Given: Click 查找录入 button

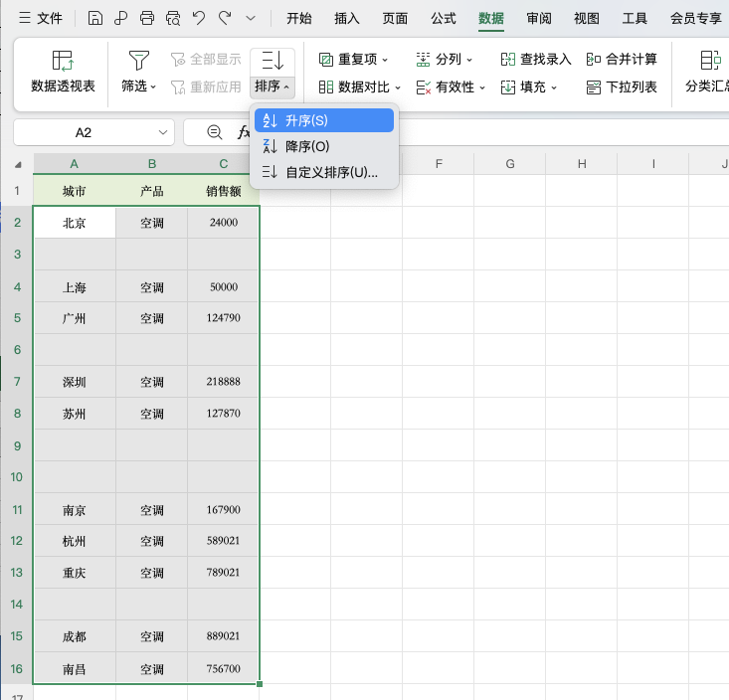Looking at the screenshot, I should pyautogui.click(x=536, y=60).
